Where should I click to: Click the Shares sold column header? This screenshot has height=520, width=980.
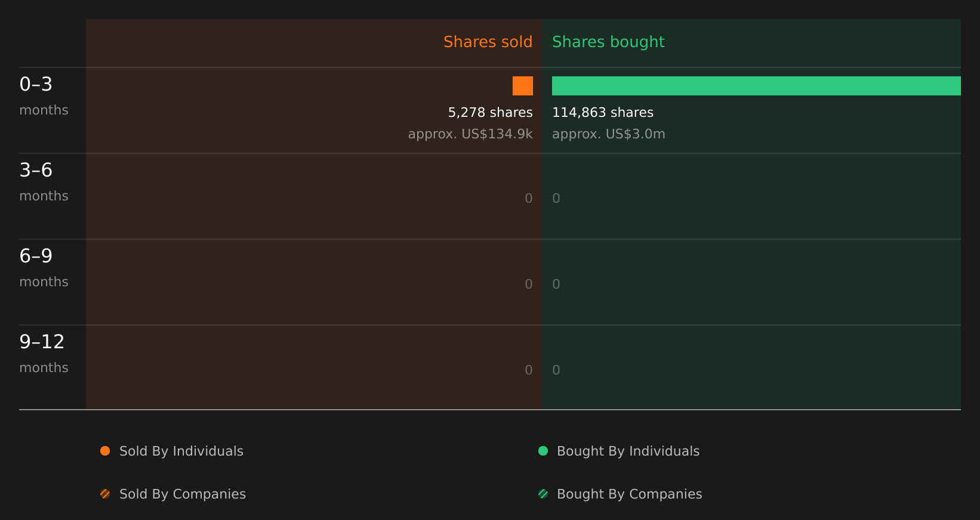(488, 42)
